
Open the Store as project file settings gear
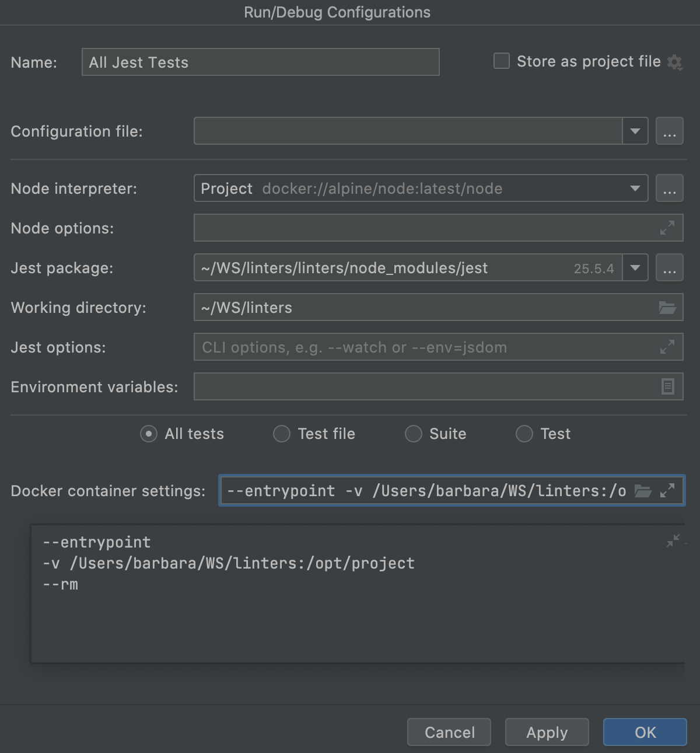tap(675, 61)
